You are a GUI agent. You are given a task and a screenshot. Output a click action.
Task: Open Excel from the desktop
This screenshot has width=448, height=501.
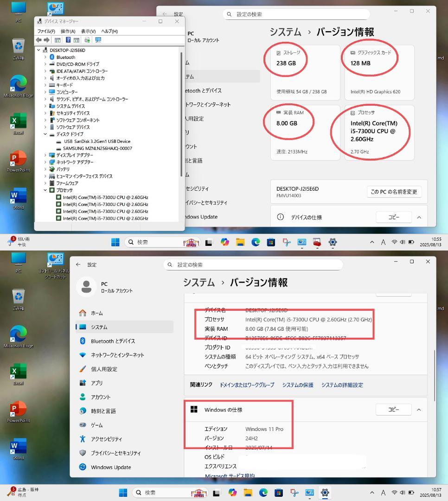click(18, 120)
